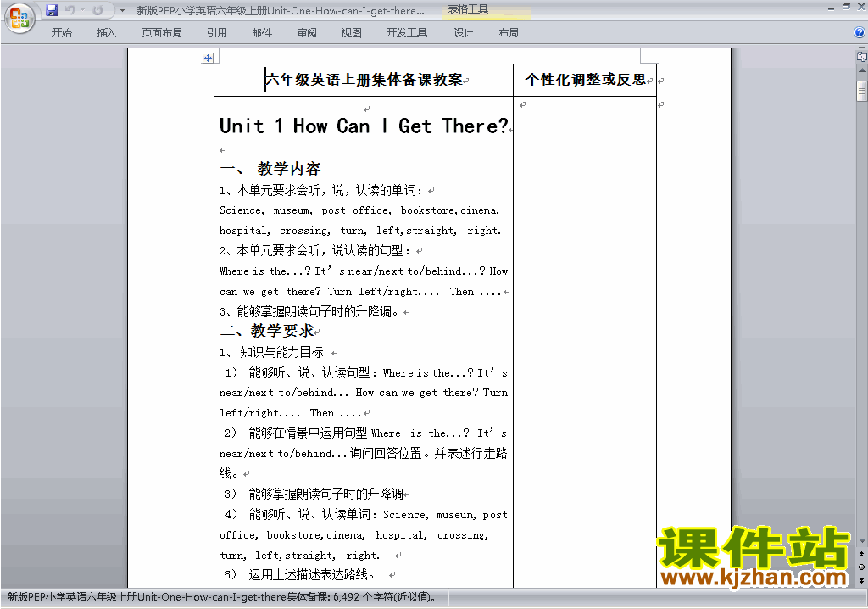The image size is (868, 609).
Task: Click the blue Help question mark icon
Action: [860, 32]
